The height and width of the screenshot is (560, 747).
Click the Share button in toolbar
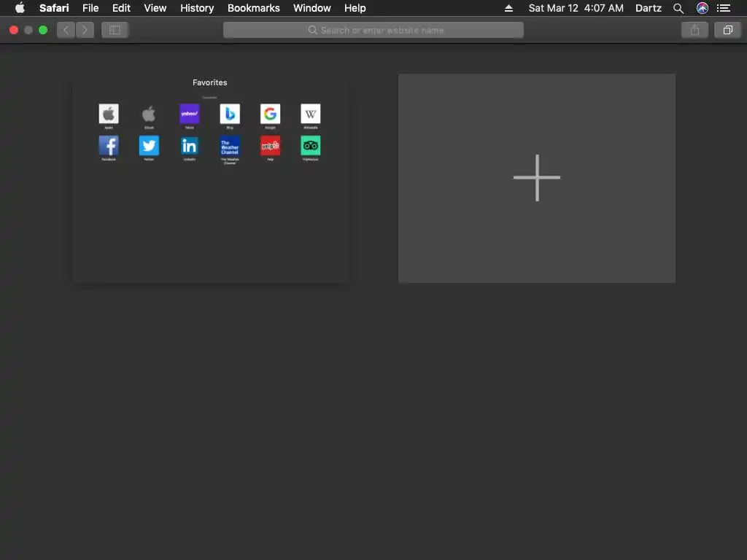pos(694,30)
